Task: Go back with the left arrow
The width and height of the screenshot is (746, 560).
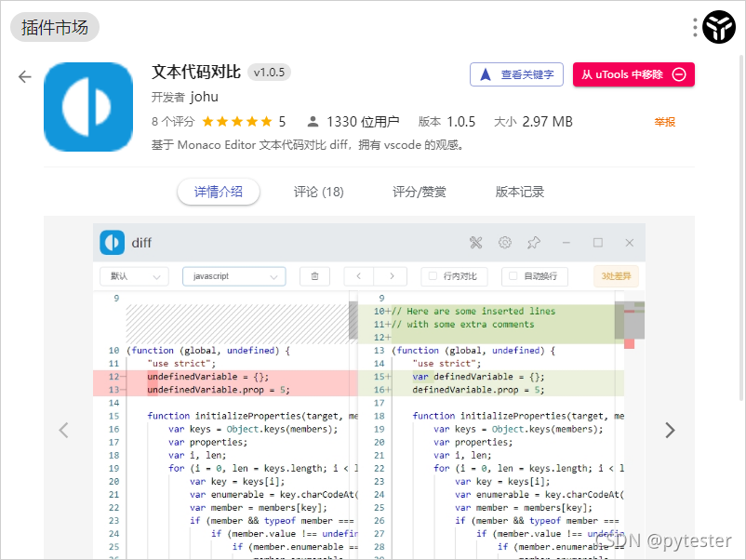Action: tap(25, 76)
